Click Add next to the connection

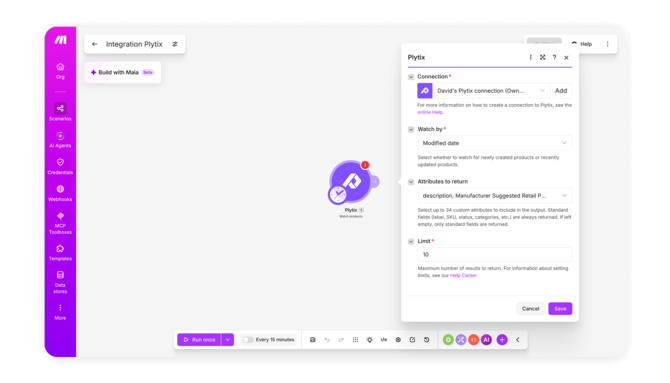[x=561, y=91]
